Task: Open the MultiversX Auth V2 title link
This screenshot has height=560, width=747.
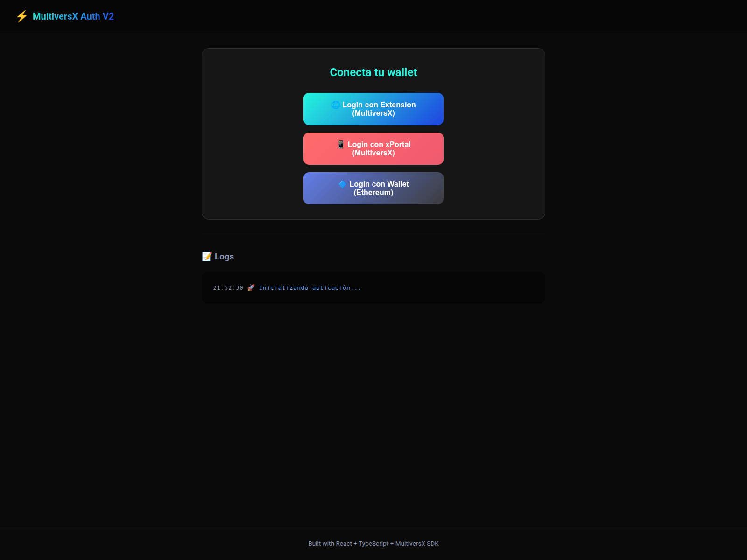Action: pyautogui.click(x=73, y=16)
